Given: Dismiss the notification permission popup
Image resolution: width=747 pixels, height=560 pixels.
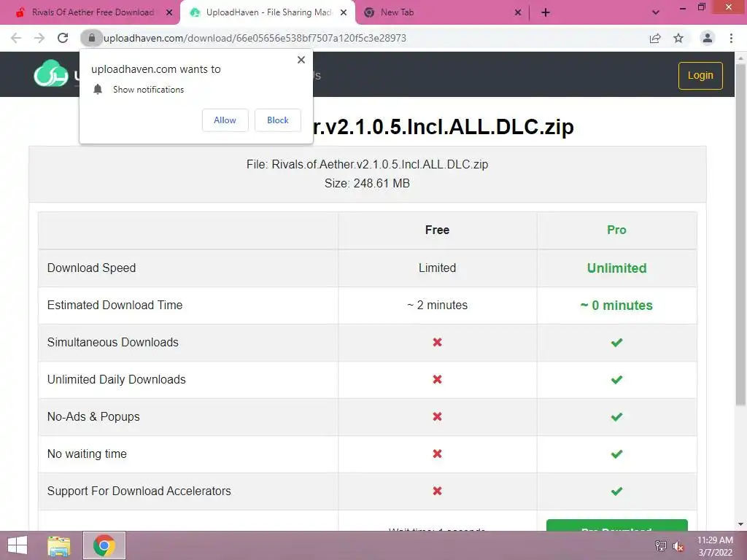Looking at the screenshot, I should [x=301, y=60].
